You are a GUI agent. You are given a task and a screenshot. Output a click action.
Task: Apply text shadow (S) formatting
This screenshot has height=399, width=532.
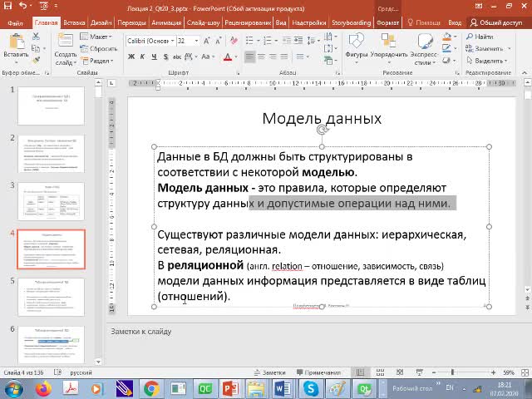pyautogui.click(x=165, y=57)
